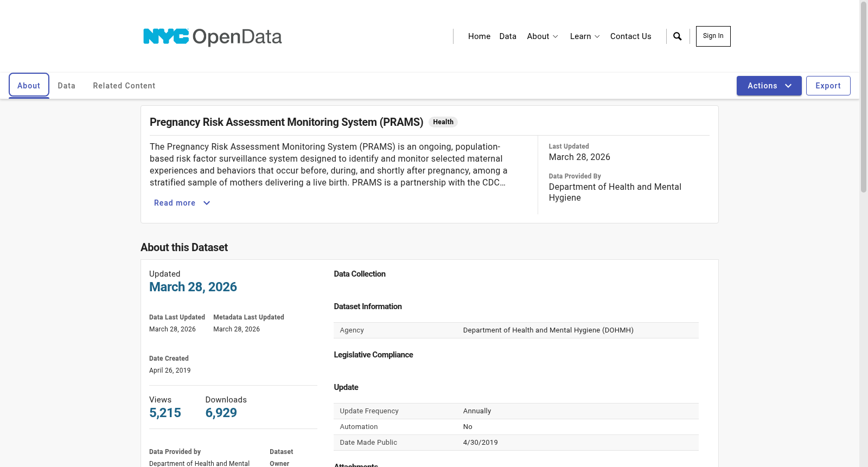
Task: Click the page vertical scrollbar
Action: pos(864,98)
